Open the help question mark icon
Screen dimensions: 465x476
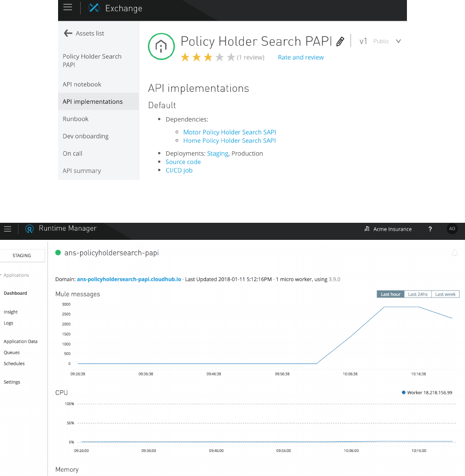point(430,229)
